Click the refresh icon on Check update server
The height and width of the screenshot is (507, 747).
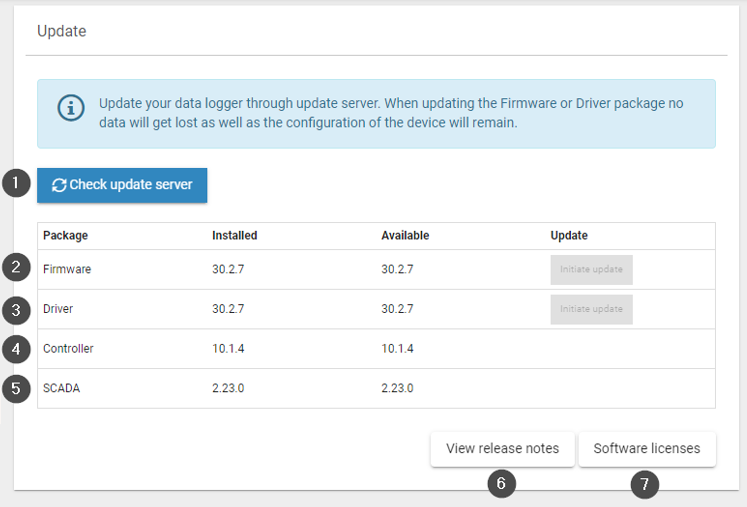pyautogui.click(x=59, y=185)
